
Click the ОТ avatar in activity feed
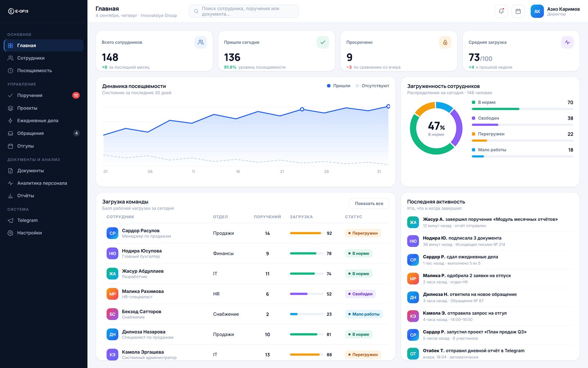413,354
